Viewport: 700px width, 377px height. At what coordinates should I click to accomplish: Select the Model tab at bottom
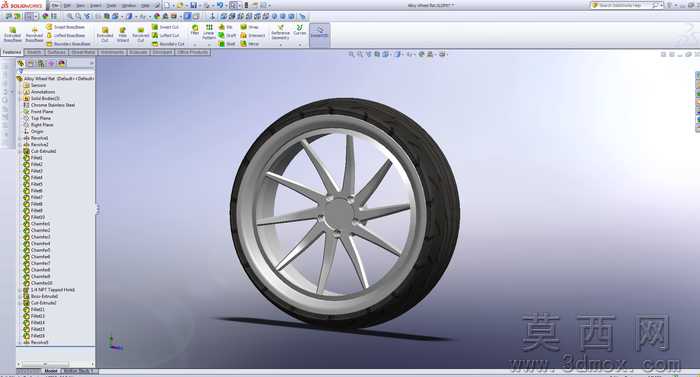coord(51,371)
